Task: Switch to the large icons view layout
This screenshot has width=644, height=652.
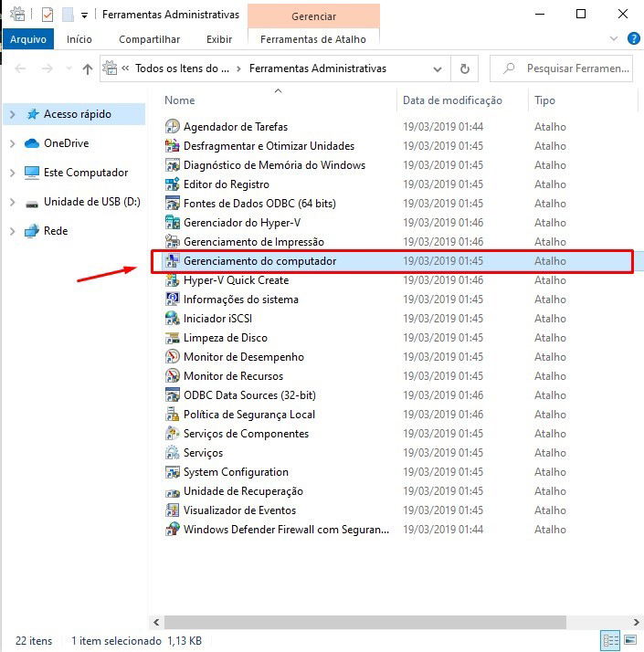Action: pos(630,640)
